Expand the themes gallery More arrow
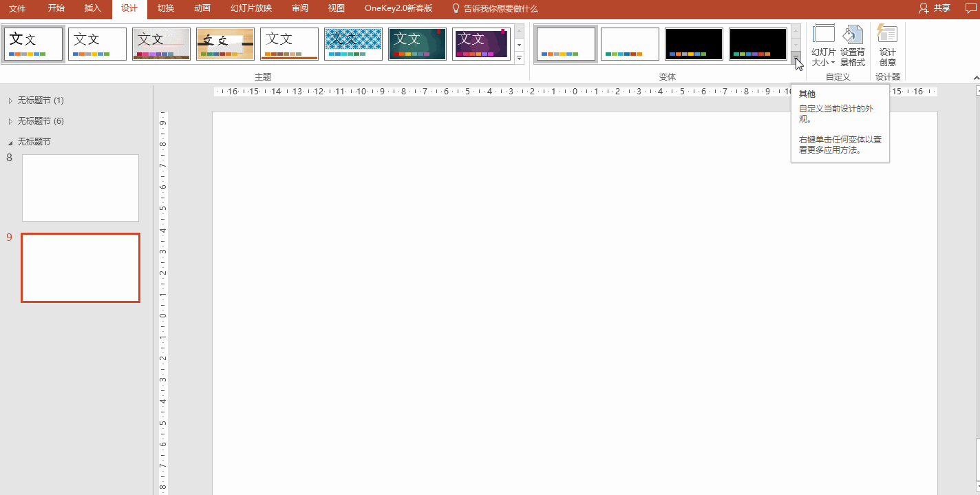 coord(520,58)
